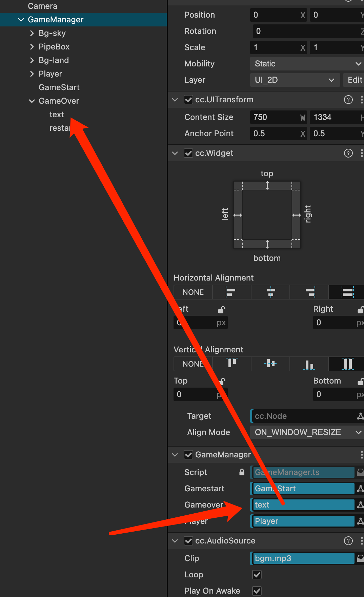Select horizontal left alignment icon
This screenshot has height=597, width=364.
231,292
